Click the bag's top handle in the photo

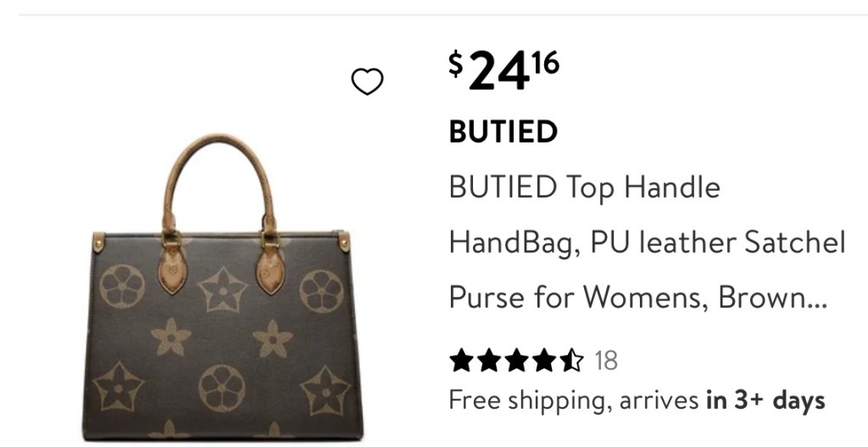tap(220, 183)
